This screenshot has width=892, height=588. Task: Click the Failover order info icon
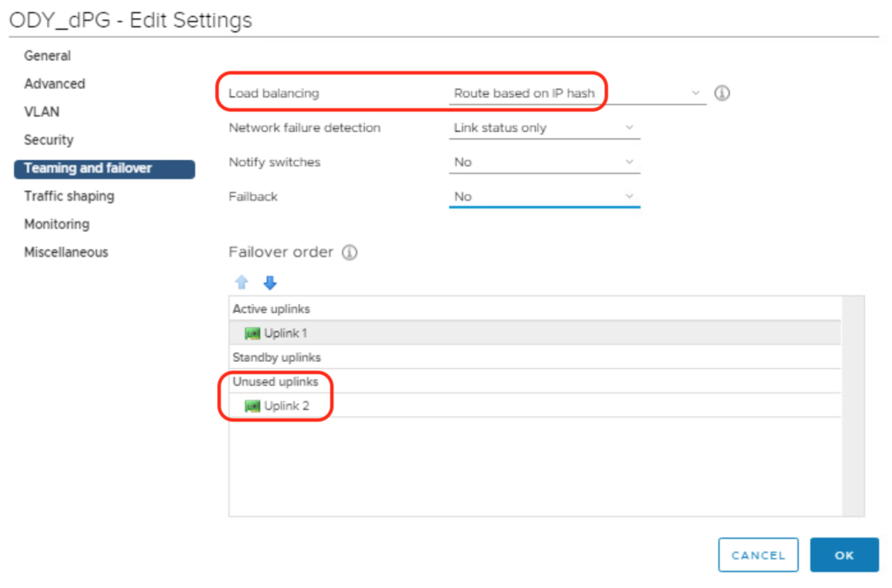(349, 253)
